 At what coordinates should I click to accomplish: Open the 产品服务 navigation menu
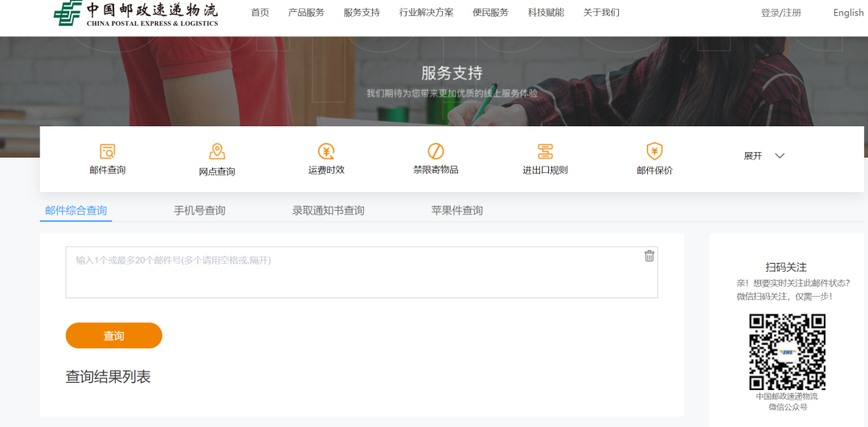pyautogui.click(x=306, y=13)
